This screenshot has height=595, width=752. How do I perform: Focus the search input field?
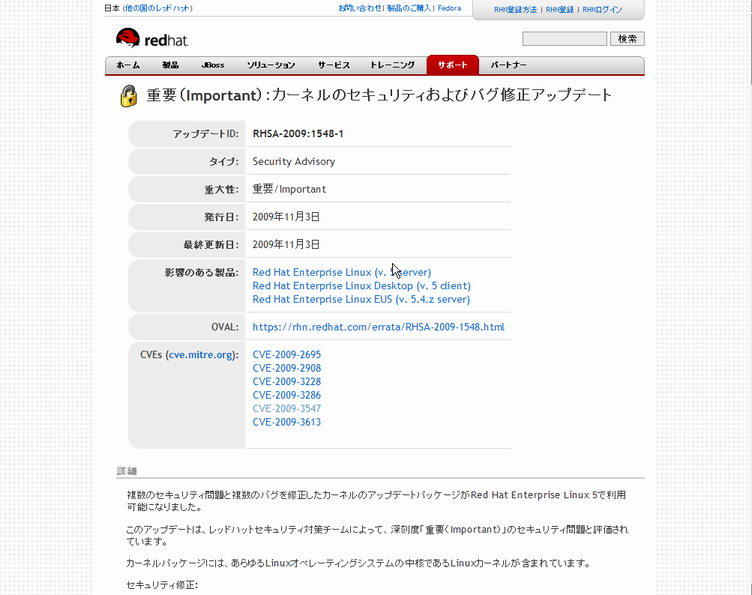click(564, 39)
